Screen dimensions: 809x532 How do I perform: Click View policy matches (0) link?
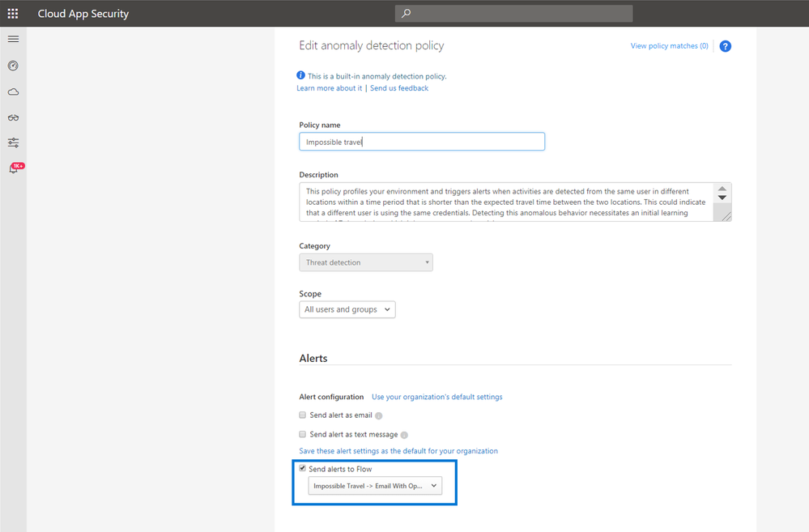[x=669, y=46]
